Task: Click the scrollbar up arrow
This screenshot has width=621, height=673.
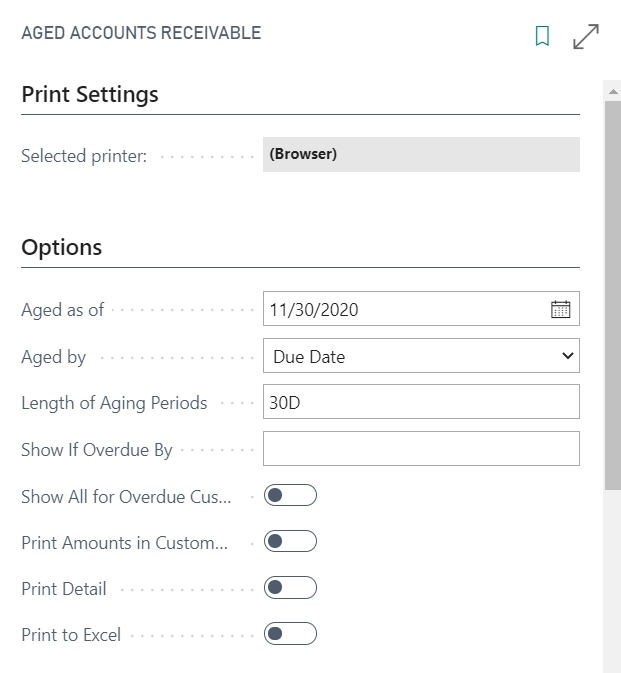Action: click(x=613, y=91)
